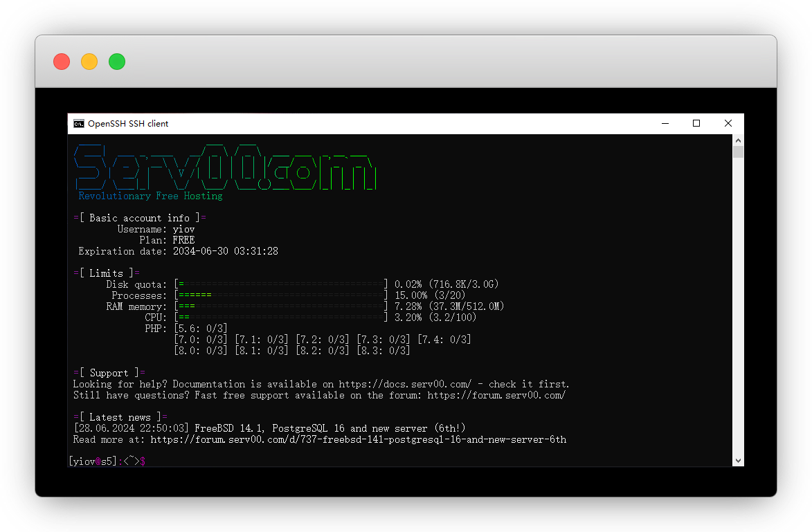Click the Serv00.com ASCII art logo
This screenshot has height=532, width=812.
tap(225, 168)
